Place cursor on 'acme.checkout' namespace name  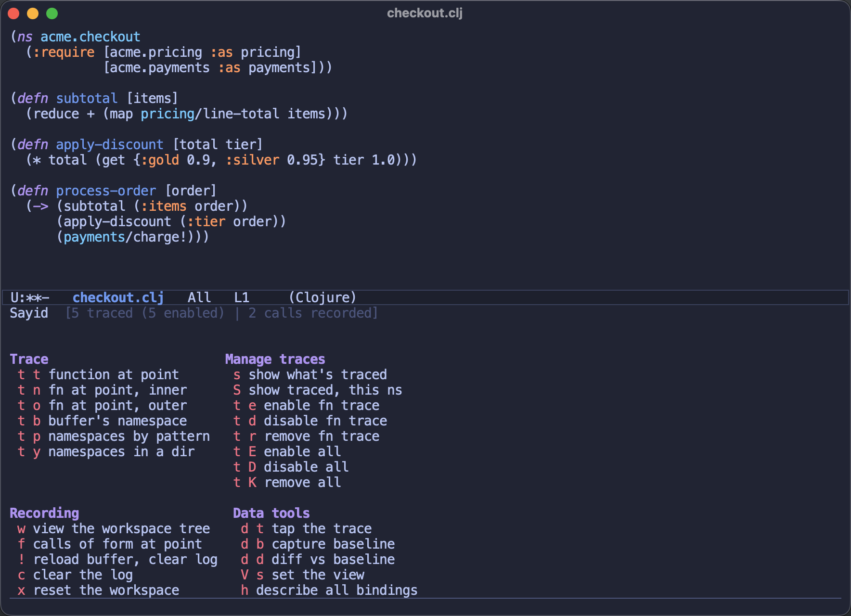(x=90, y=37)
